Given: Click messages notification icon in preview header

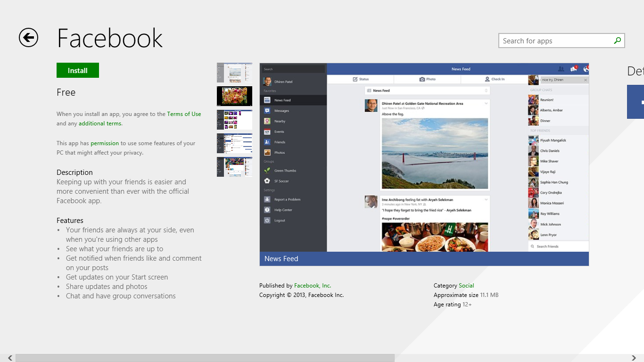Looking at the screenshot, I should click(x=574, y=69).
